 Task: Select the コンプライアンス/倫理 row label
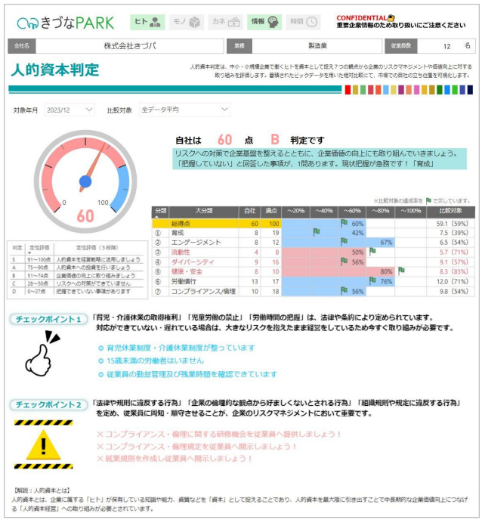click(203, 292)
